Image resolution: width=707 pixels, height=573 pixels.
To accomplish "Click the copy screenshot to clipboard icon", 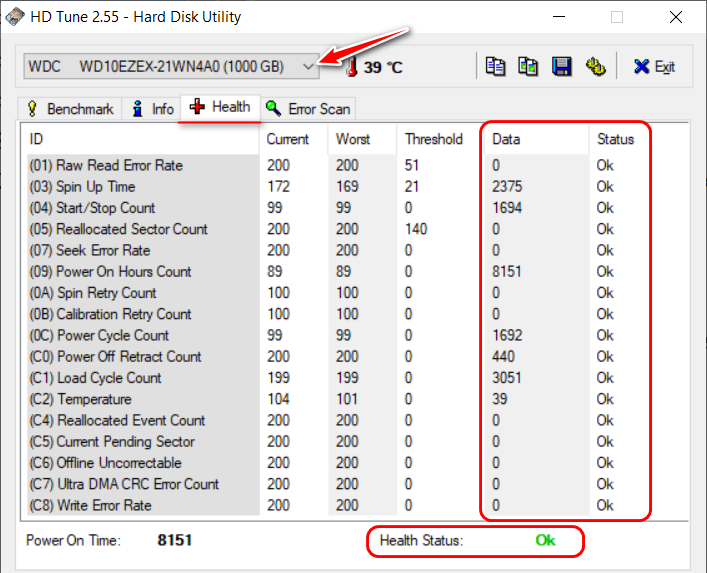I will tap(529, 67).
